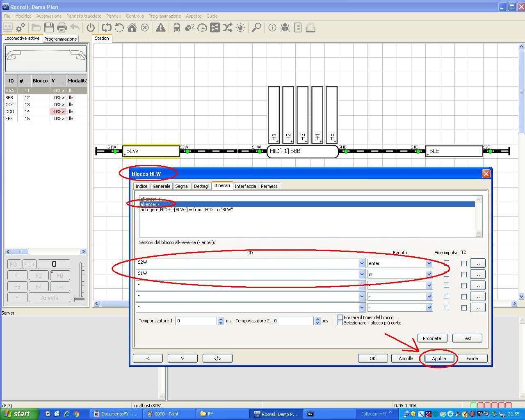Click the circled-X stop toolbar icon
Screen dimensions: 525x420
coord(145,27)
